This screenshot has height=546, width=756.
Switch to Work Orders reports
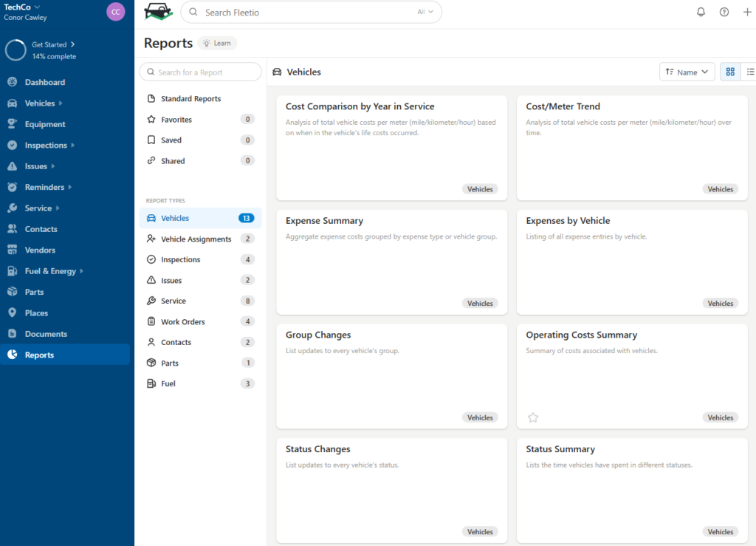[x=183, y=321]
